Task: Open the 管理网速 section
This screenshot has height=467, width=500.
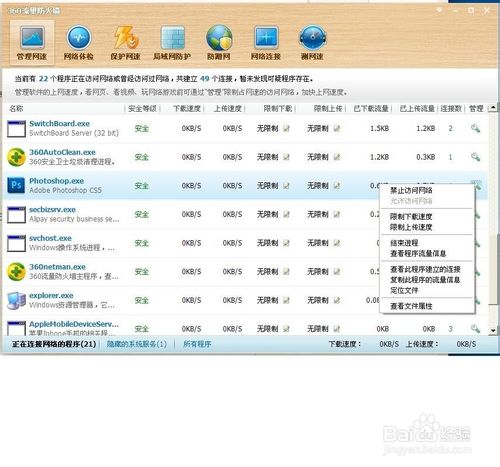Action: (x=32, y=43)
